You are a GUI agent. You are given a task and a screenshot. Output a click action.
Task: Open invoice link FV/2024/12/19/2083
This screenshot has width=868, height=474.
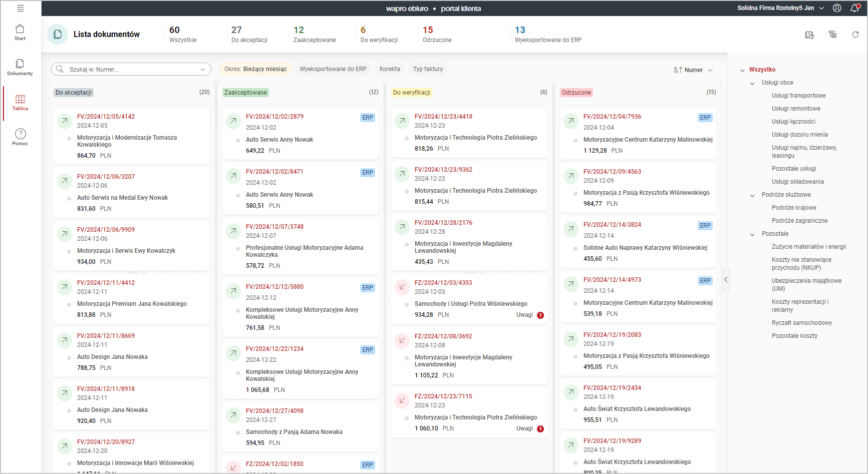click(612, 335)
